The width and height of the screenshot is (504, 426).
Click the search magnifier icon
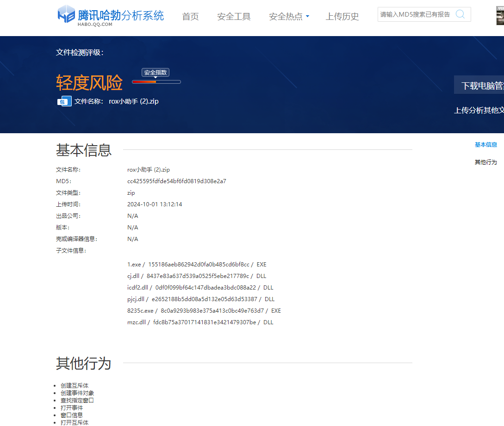[x=460, y=14]
